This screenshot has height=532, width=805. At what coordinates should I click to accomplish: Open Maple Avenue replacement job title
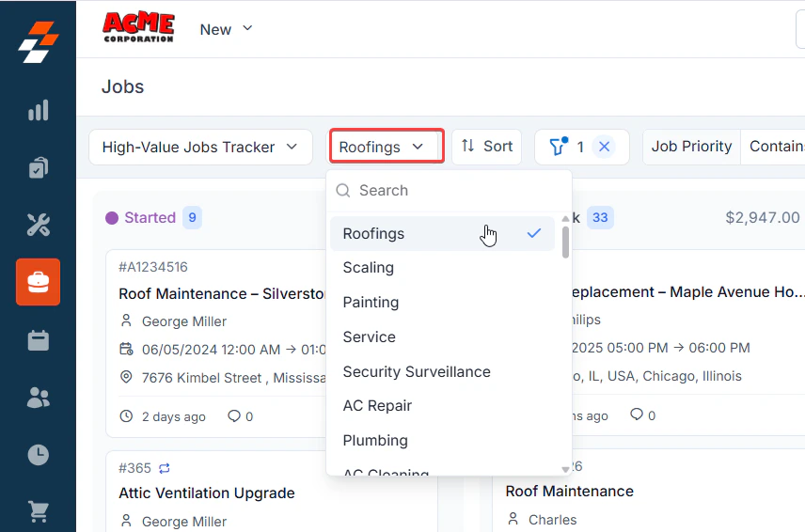click(687, 292)
